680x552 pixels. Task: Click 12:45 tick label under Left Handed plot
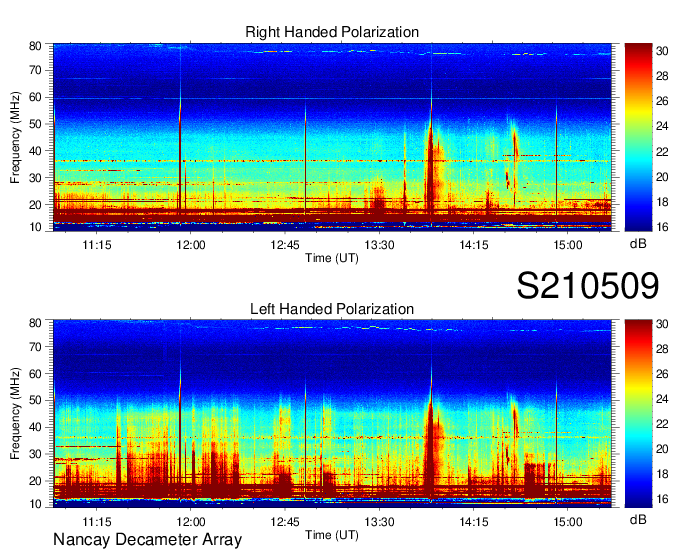tap(285, 522)
